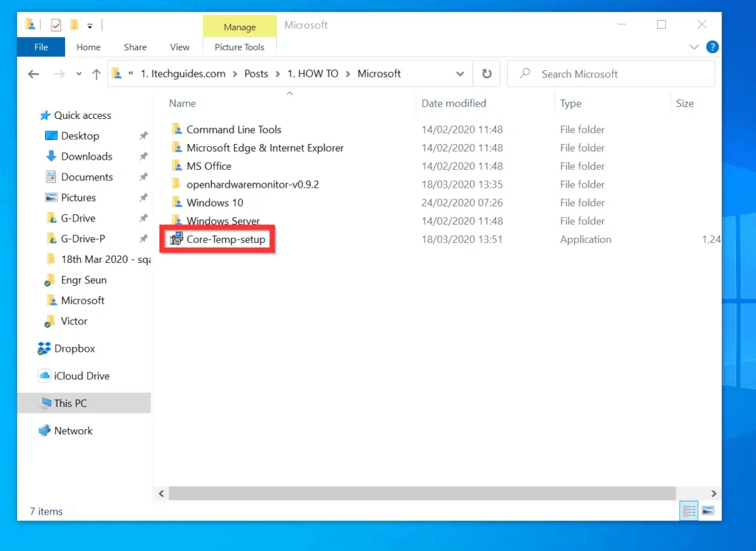Refresh the current folder view
756x551 pixels.
487,74
